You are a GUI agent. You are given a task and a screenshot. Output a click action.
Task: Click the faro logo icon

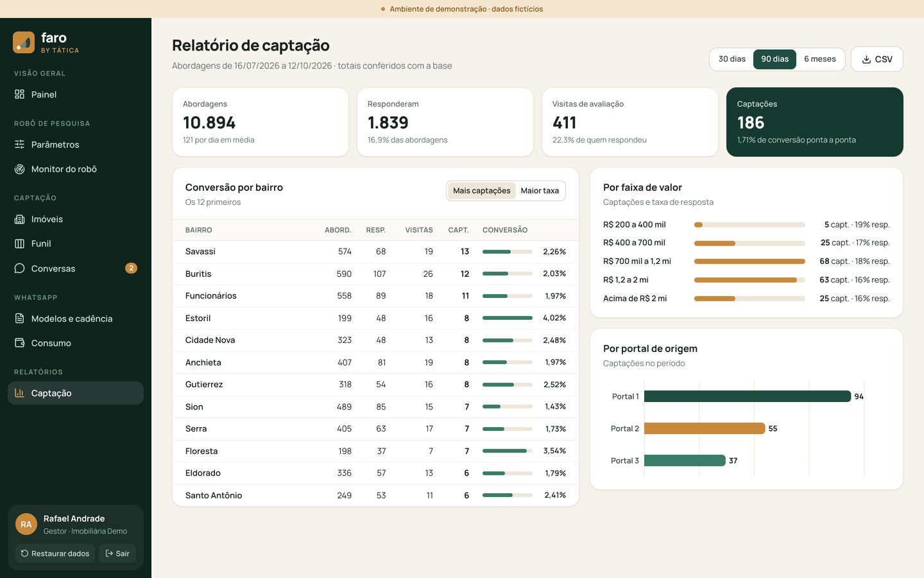click(24, 42)
